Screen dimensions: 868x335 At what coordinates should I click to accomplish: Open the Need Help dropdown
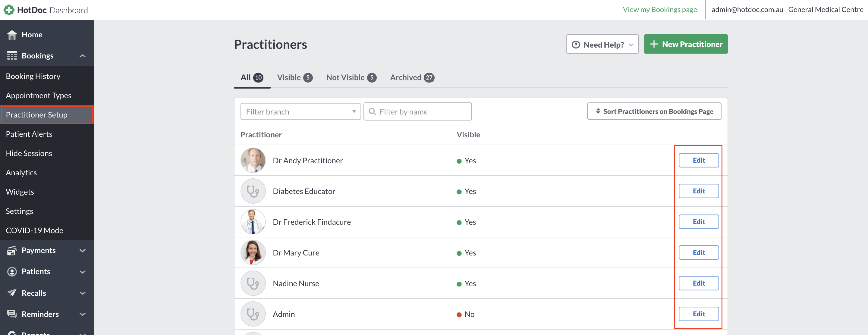[x=602, y=44]
